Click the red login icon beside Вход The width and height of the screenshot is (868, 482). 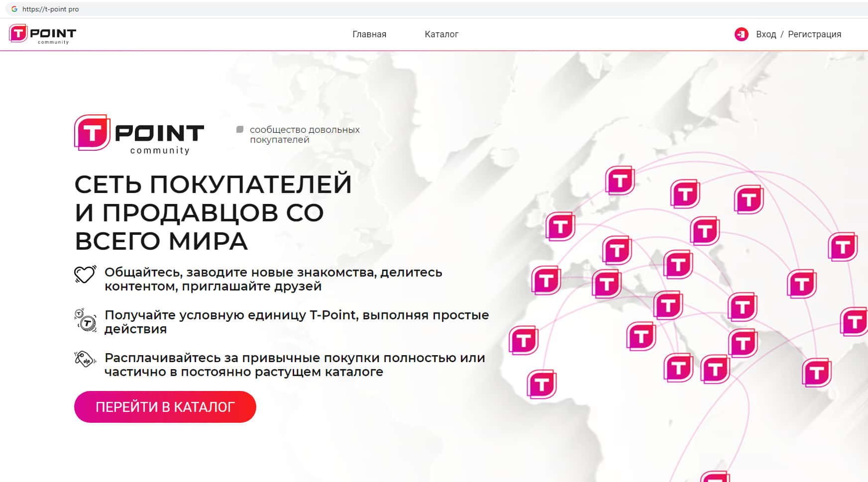click(741, 34)
